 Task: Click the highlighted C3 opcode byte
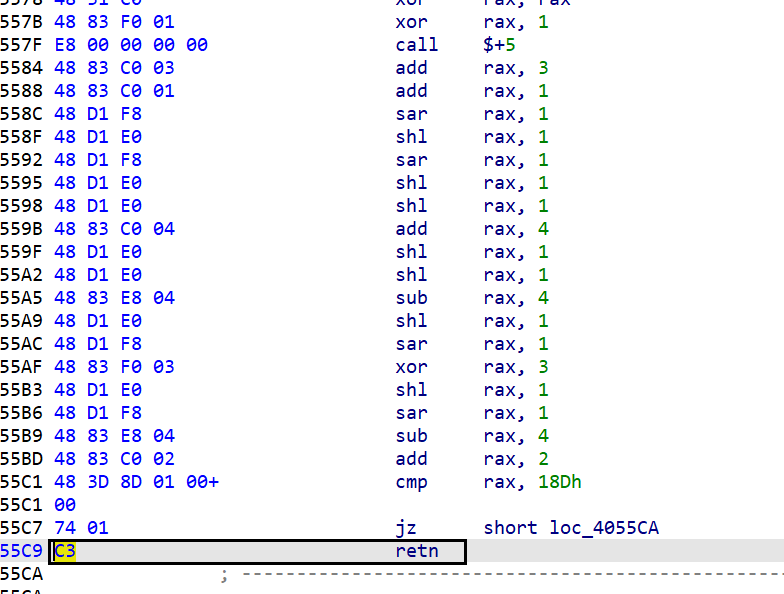(65, 551)
